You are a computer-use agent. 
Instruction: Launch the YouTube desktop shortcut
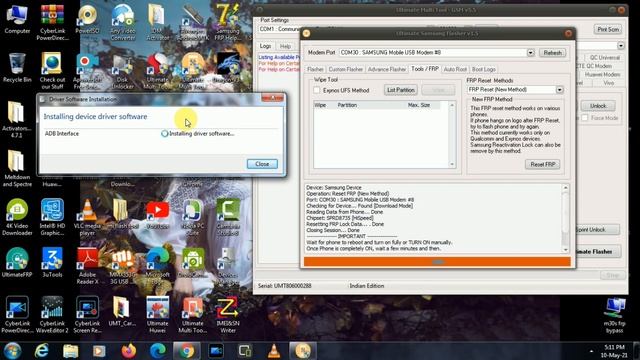pos(158,214)
